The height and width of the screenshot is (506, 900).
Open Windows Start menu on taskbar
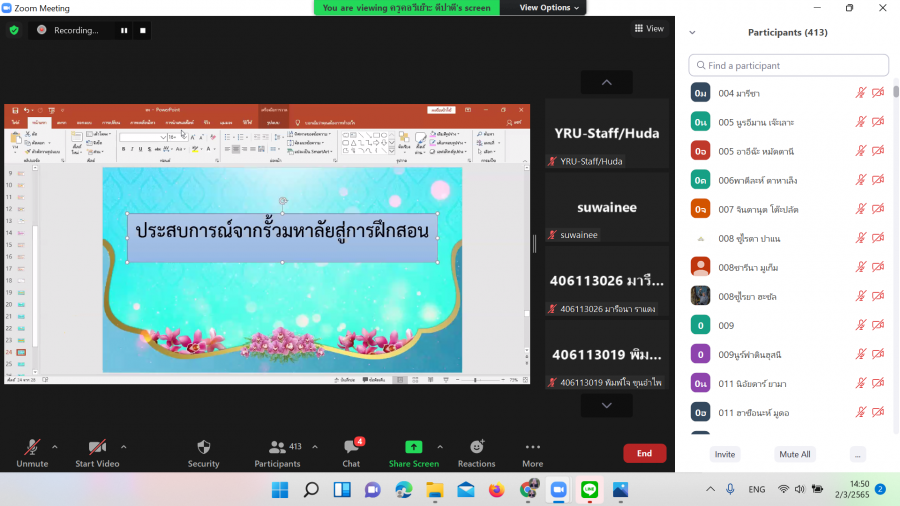coord(279,489)
